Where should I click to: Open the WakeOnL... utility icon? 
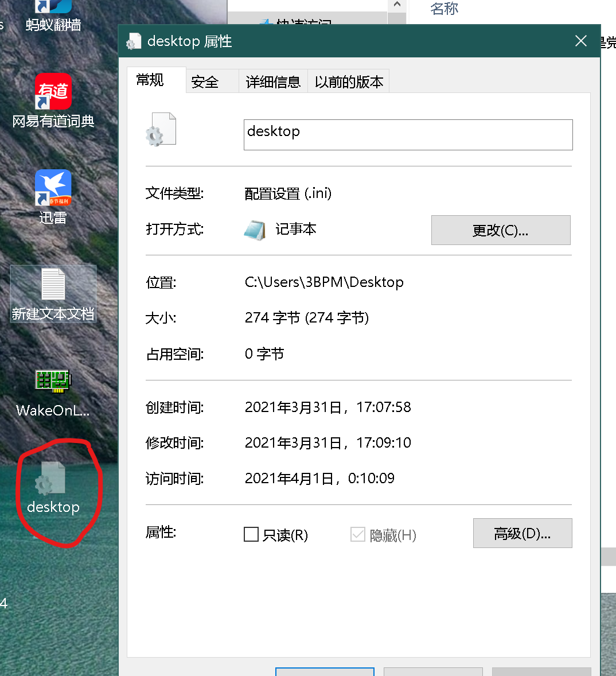[x=53, y=380]
